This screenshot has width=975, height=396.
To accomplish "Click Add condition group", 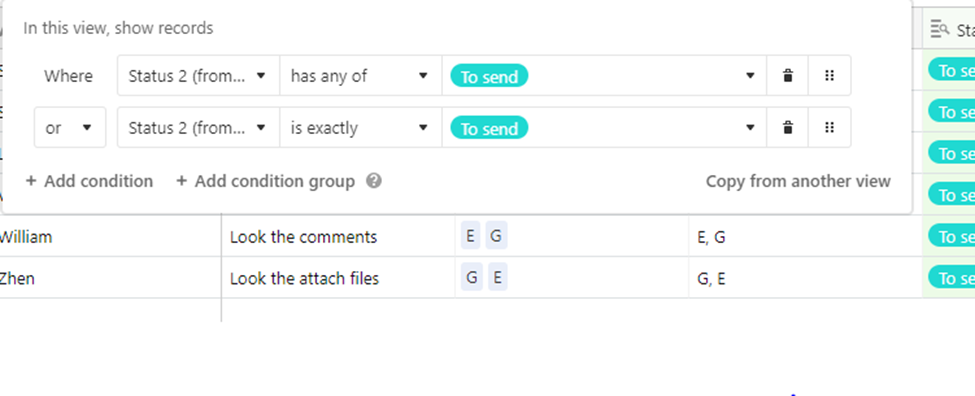I will tap(266, 182).
